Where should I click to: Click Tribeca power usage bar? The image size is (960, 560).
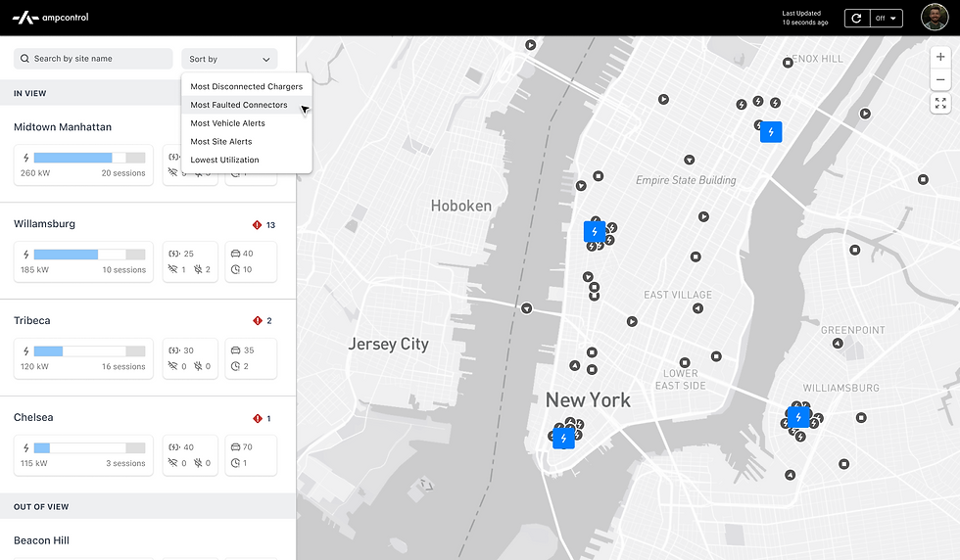89,350
